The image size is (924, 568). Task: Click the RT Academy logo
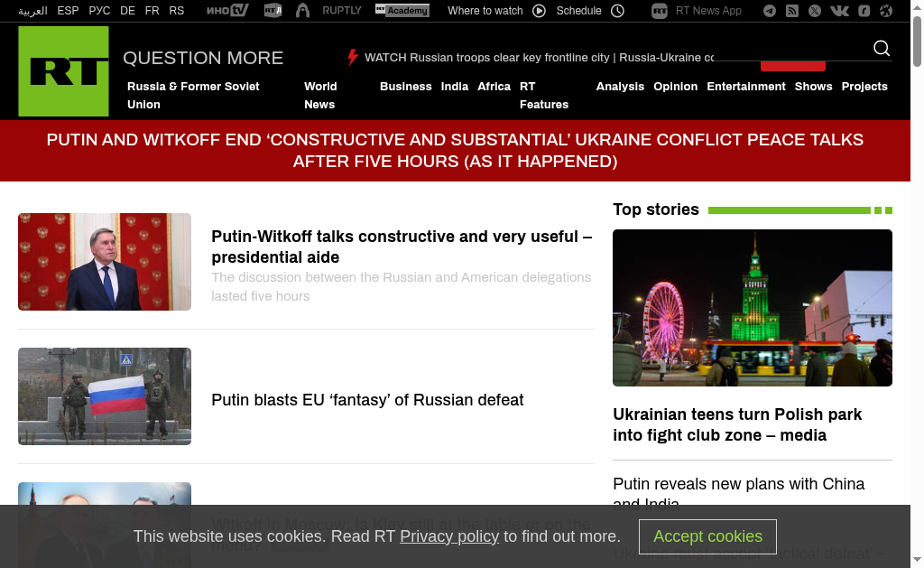click(x=402, y=11)
